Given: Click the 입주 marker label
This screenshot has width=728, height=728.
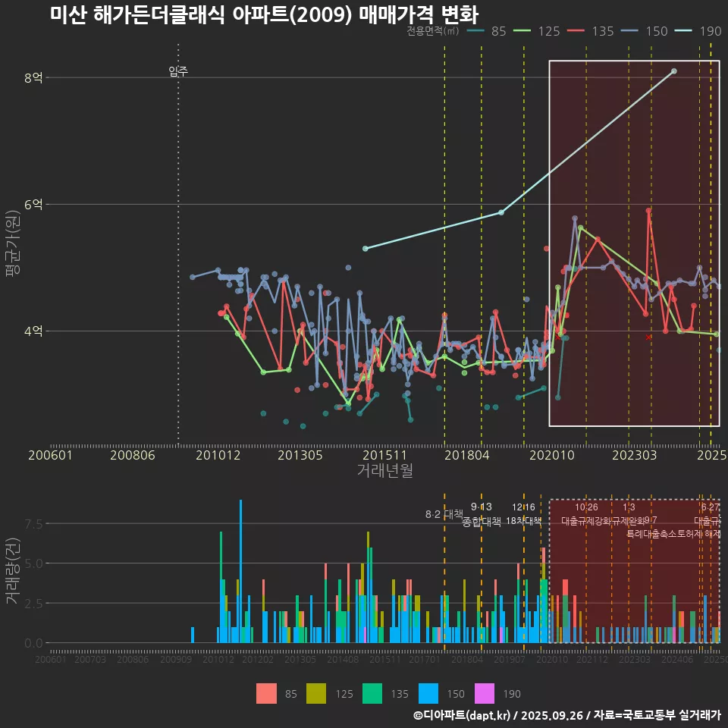Looking at the screenshot, I should (x=178, y=72).
